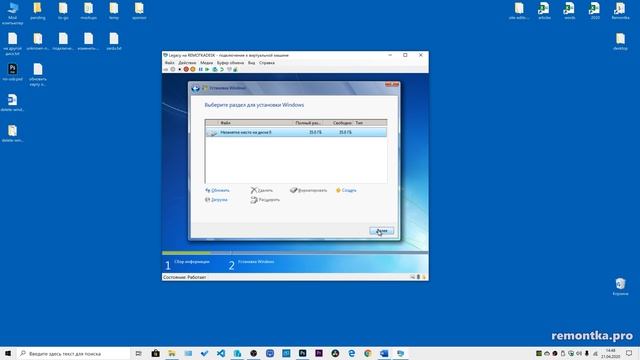Select the Remontka desktop icon at top right
The width and height of the screenshot is (640, 360).
pos(620,11)
